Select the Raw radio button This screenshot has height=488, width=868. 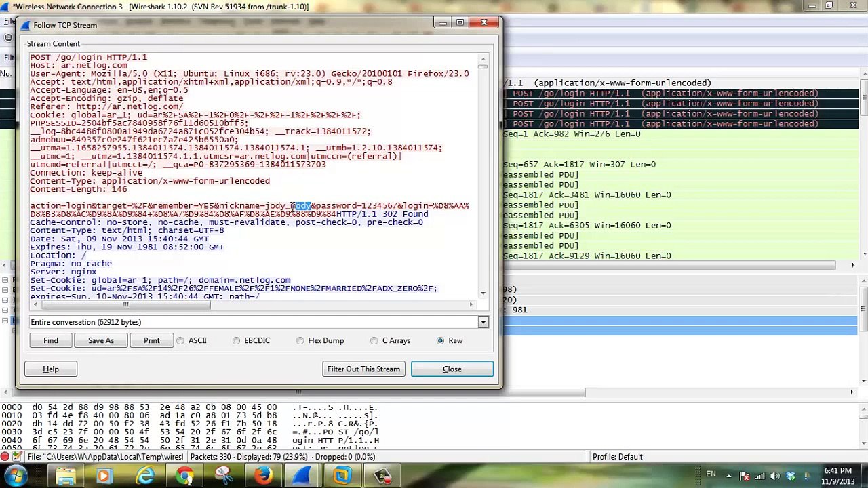440,341
